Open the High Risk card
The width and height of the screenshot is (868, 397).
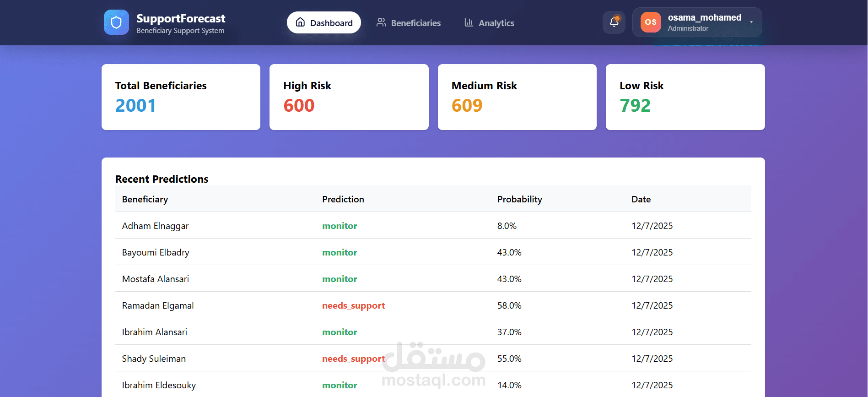349,97
